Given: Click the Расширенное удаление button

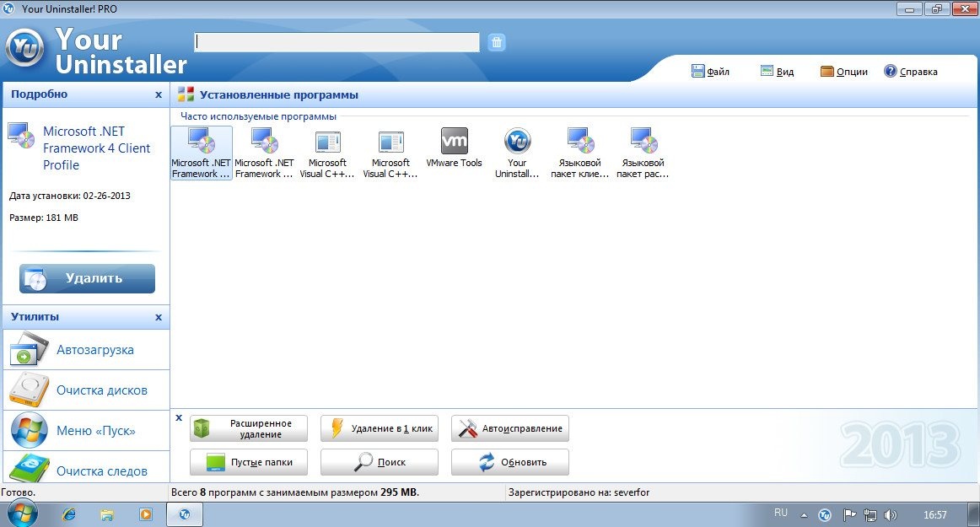Looking at the screenshot, I should click(249, 429).
